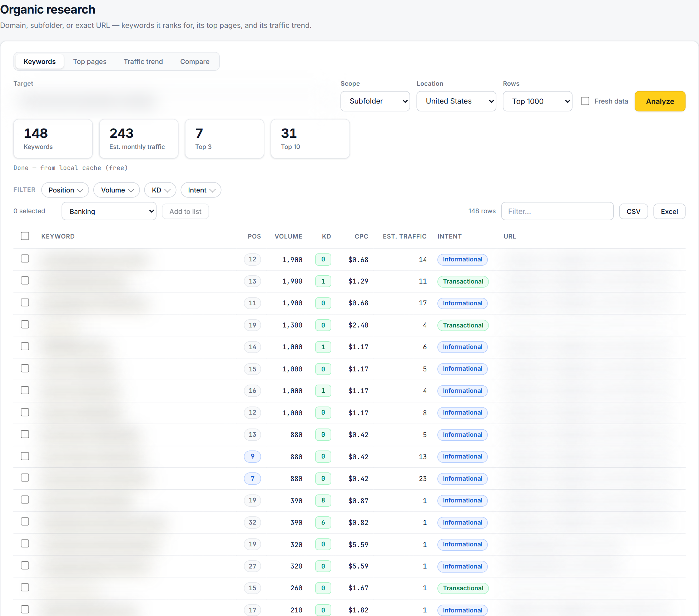Open the Banking list dropdown
Image resolution: width=699 pixels, height=616 pixels.
(x=109, y=211)
